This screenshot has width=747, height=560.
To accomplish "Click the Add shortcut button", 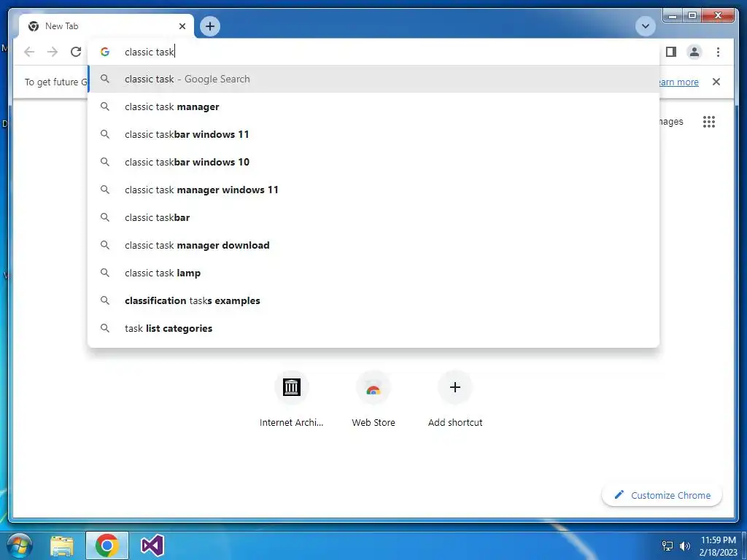I will click(455, 399).
